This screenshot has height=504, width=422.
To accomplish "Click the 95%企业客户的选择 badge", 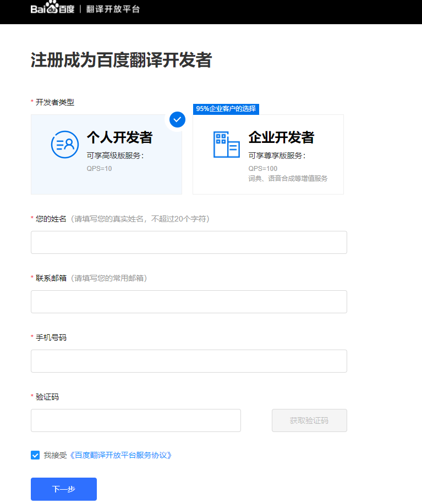I will coord(226,109).
